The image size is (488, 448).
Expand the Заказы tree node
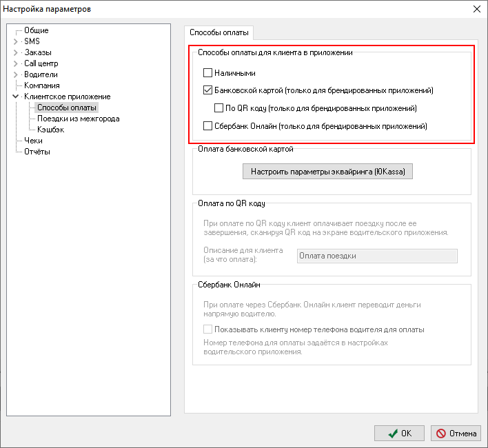pos(15,52)
